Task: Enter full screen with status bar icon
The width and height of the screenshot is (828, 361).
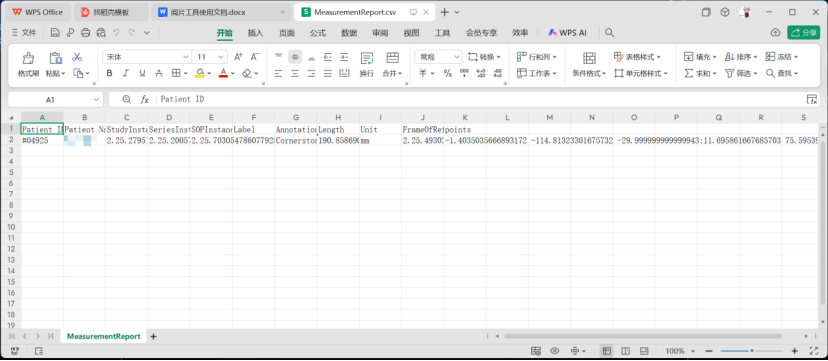Action: click(x=813, y=351)
